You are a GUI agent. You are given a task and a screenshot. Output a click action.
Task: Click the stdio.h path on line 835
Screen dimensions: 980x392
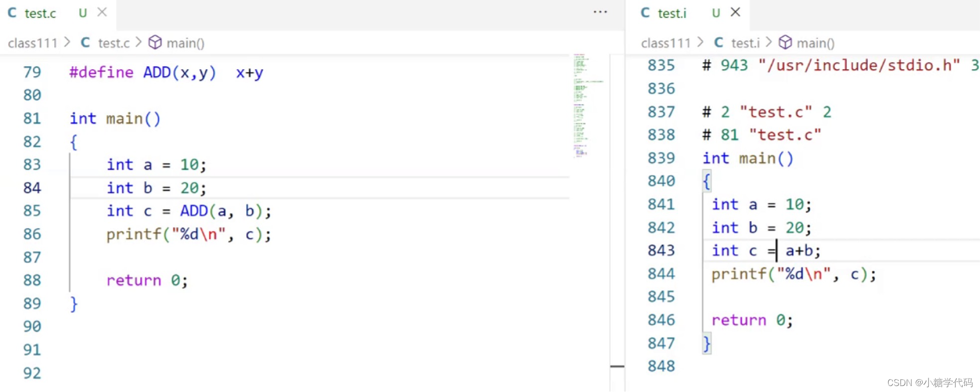[x=859, y=65]
